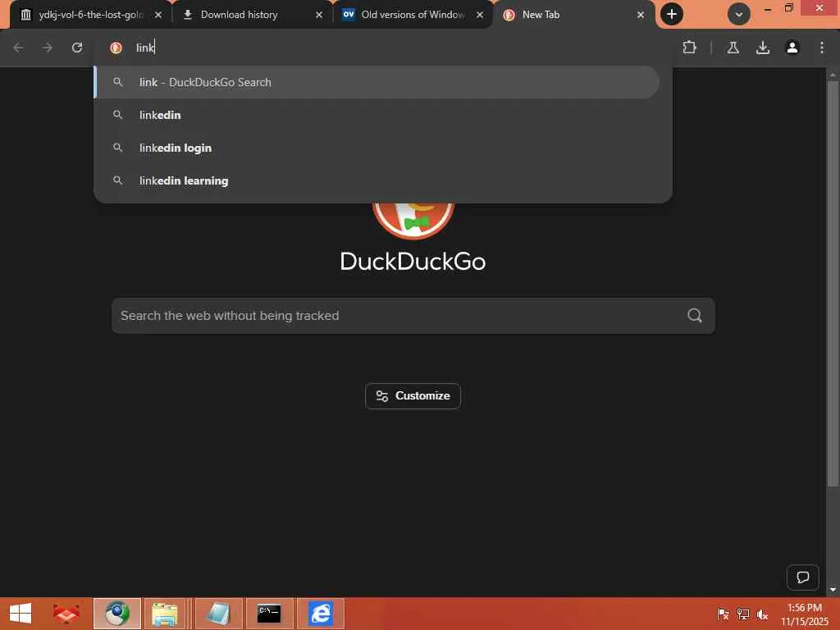Viewport: 840px width, 630px height.
Task: Click the back navigation arrow
Action: pos(18,48)
